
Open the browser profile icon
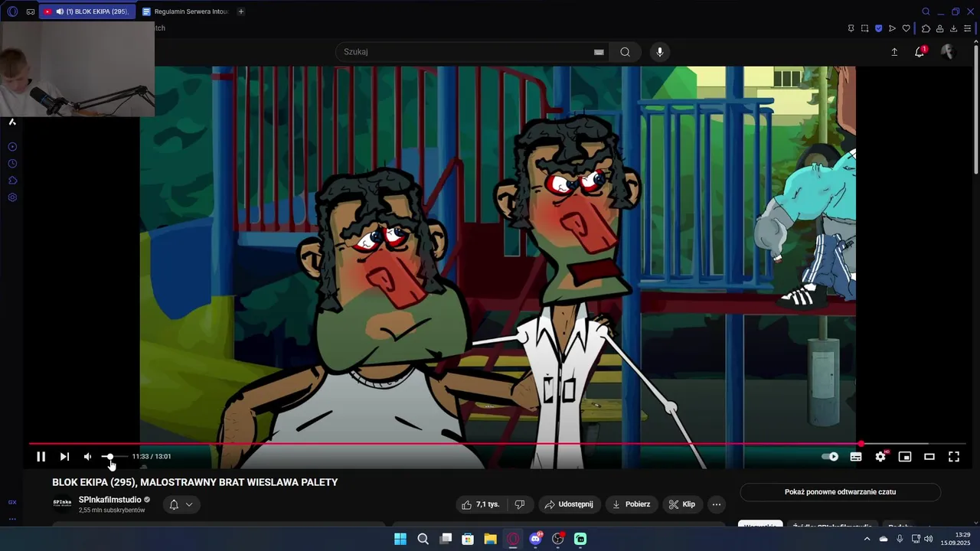pyautogui.click(x=939, y=28)
